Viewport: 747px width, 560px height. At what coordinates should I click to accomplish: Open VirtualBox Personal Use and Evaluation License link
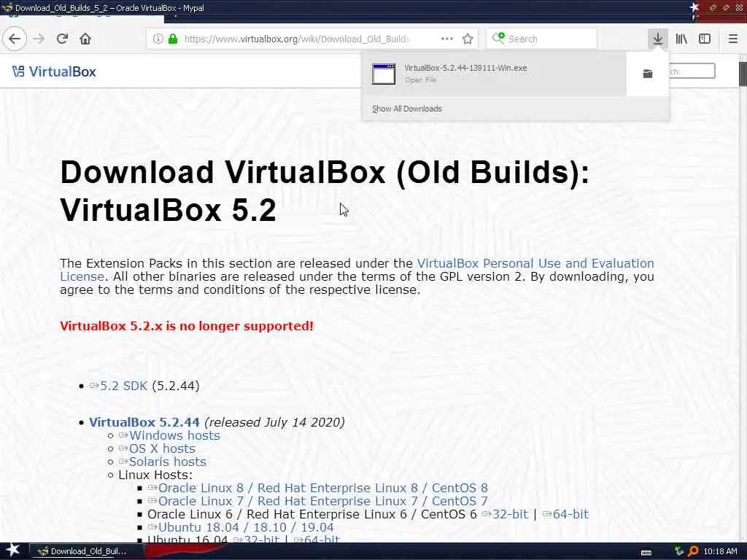357,270
